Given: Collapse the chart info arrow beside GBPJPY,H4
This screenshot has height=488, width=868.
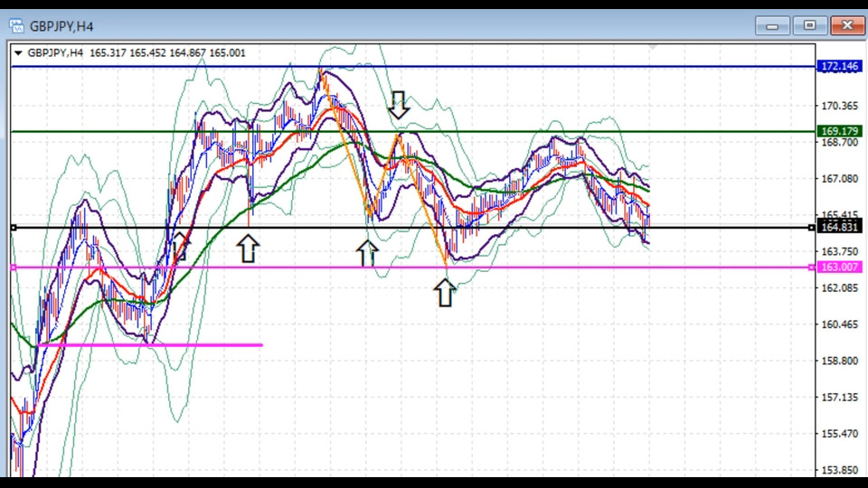Looking at the screenshot, I should click(x=18, y=53).
